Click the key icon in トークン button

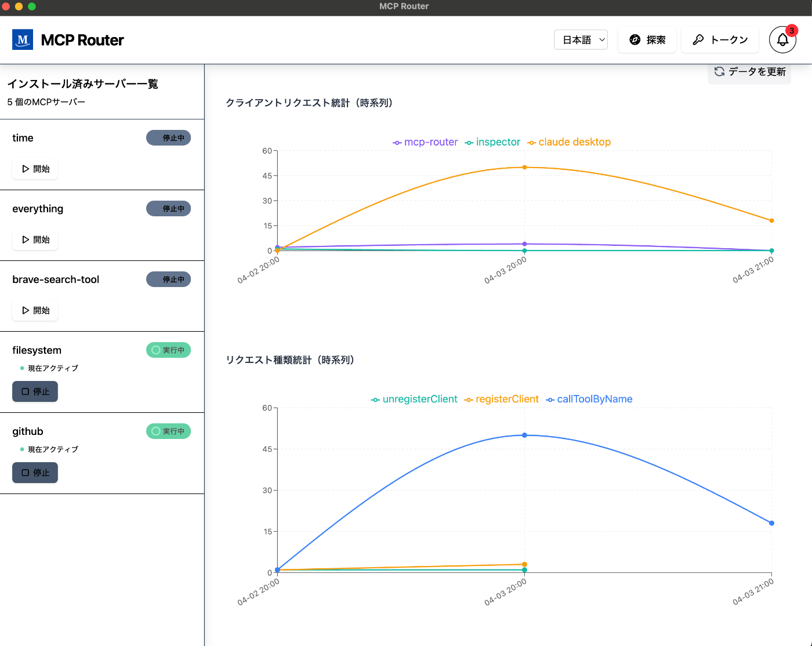698,39
